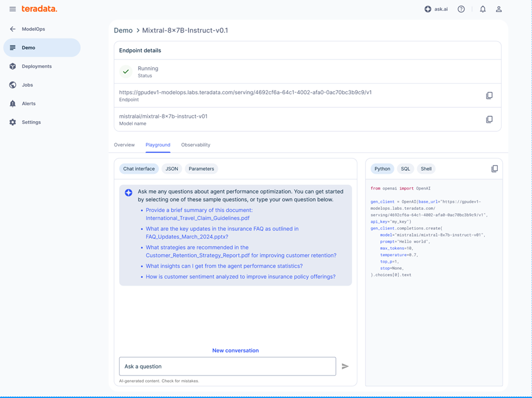Click the Settings gear icon
The height and width of the screenshot is (398, 532).
coord(12,122)
